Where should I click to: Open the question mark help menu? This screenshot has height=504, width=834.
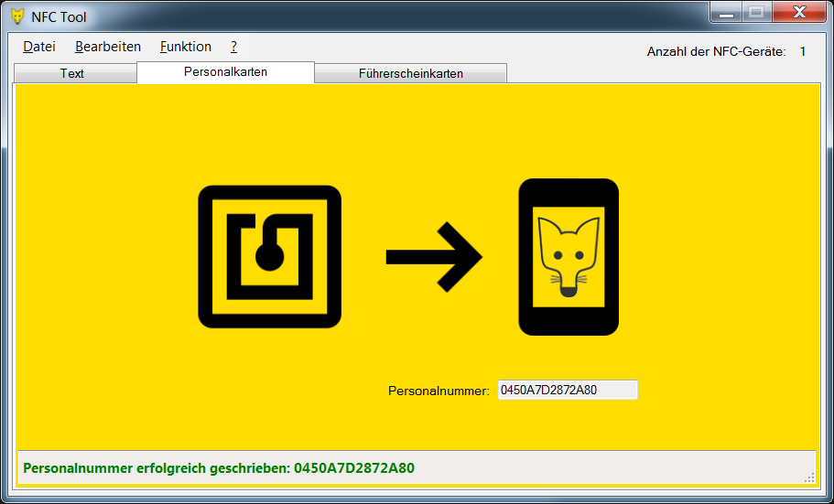(234, 47)
